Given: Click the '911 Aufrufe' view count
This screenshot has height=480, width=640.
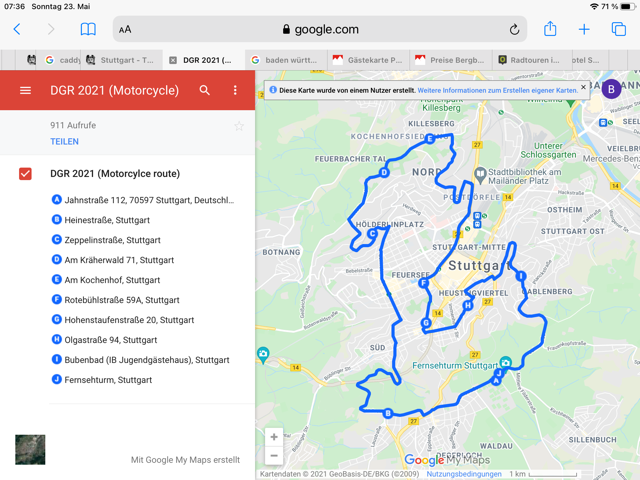Looking at the screenshot, I should pyautogui.click(x=73, y=125).
